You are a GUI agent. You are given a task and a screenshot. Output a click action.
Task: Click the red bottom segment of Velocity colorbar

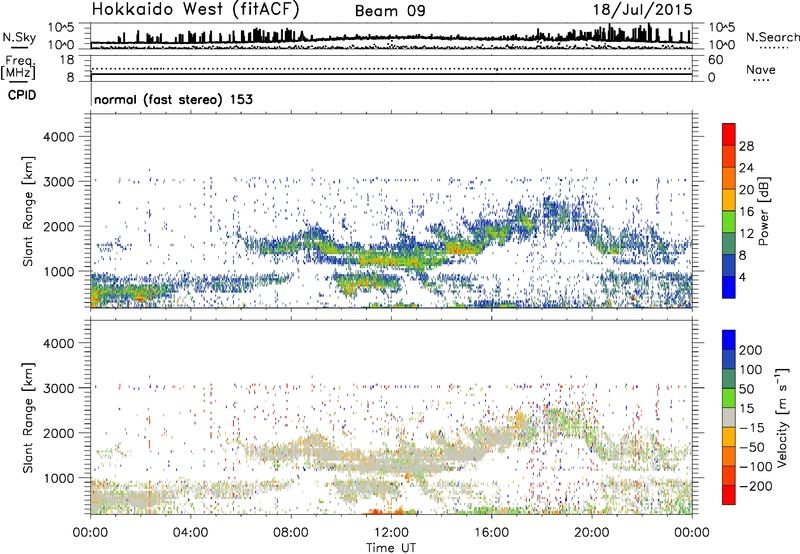tap(729, 495)
